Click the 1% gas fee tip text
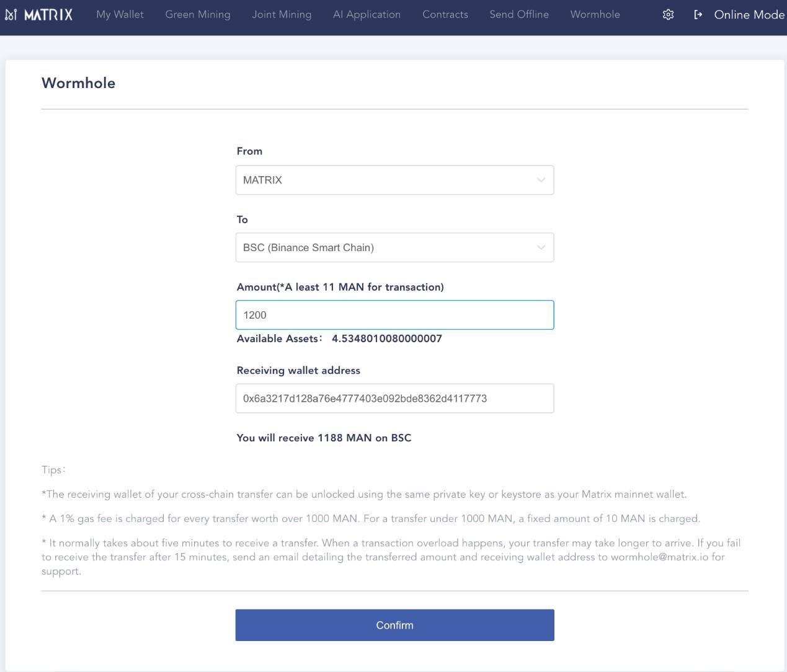Image resolution: width=787 pixels, height=672 pixels. coord(371,518)
